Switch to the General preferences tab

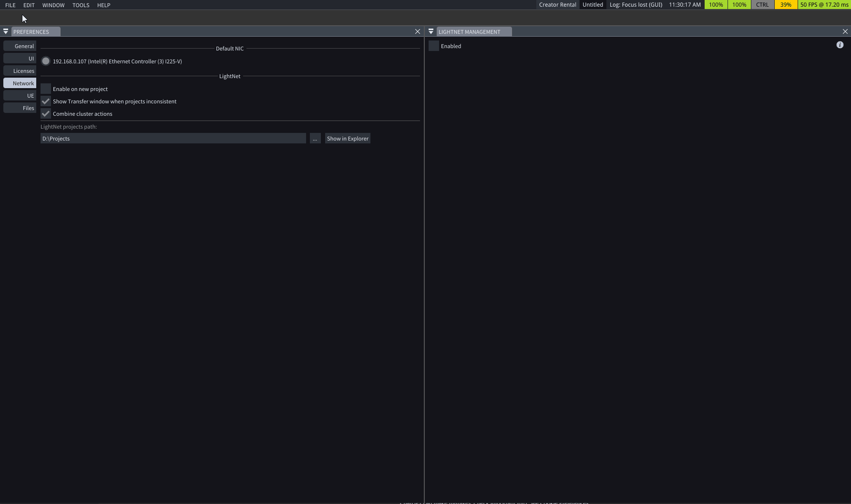point(20,46)
